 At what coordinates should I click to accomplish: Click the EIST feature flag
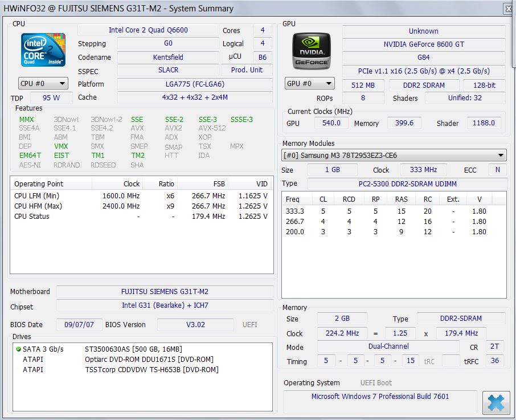[62, 156]
